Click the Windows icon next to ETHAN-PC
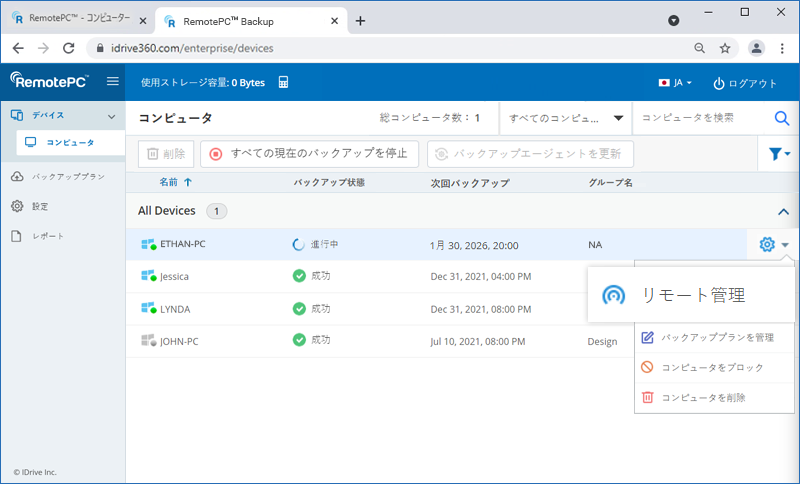 pos(148,244)
